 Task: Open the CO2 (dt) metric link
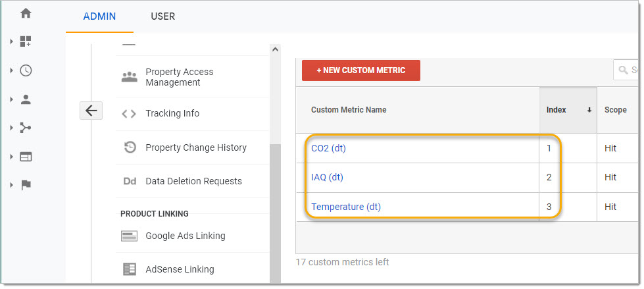coord(328,148)
